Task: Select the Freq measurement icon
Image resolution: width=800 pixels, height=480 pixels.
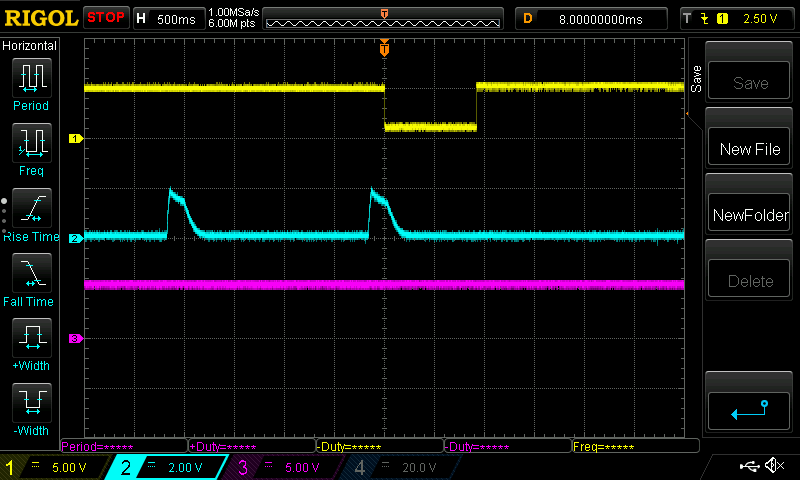Action: point(32,143)
